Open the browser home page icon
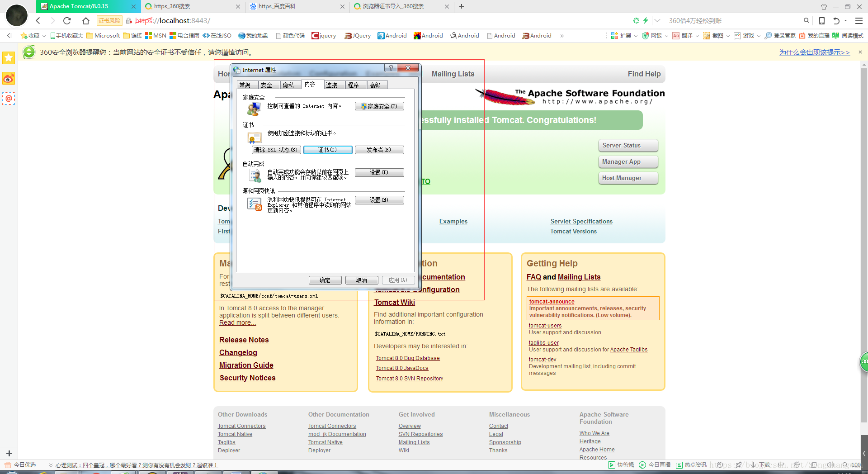The width and height of the screenshot is (868, 474). (x=86, y=20)
